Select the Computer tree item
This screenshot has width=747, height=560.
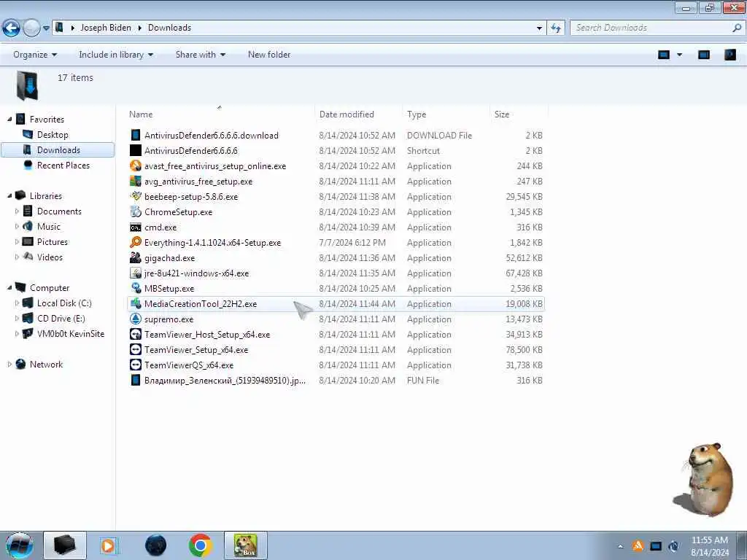tap(50, 287)
